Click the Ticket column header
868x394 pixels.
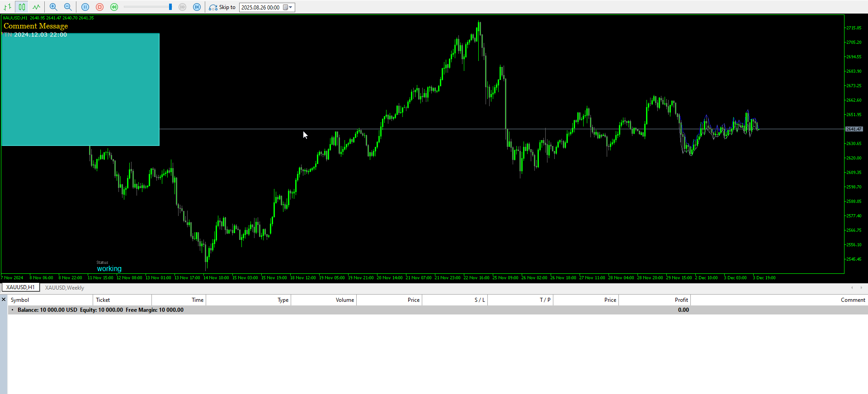point(122,300)
